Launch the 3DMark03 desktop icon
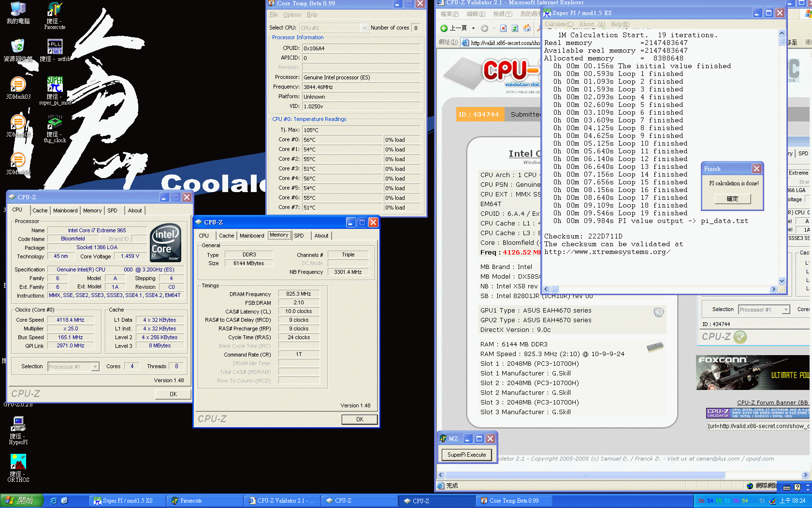 coord(18,88)
